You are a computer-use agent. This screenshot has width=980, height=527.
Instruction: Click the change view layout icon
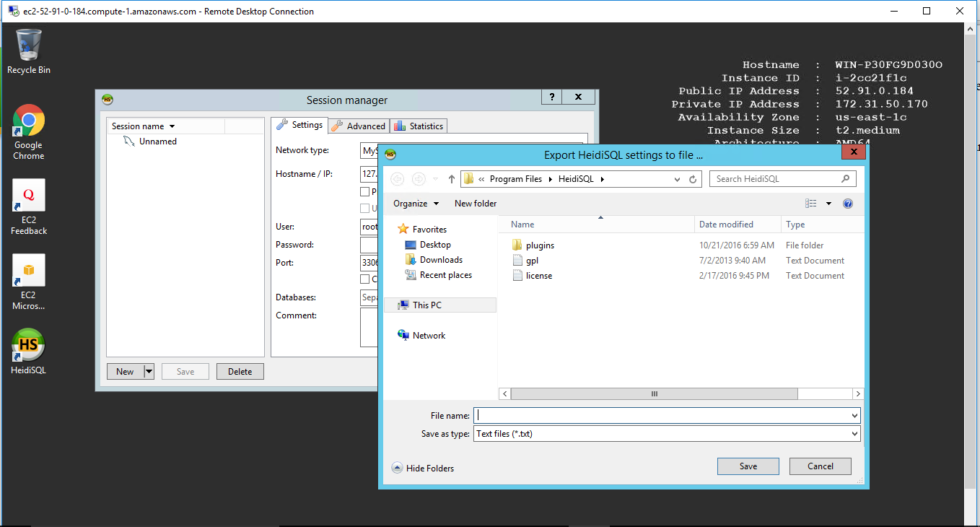[811, 204]
